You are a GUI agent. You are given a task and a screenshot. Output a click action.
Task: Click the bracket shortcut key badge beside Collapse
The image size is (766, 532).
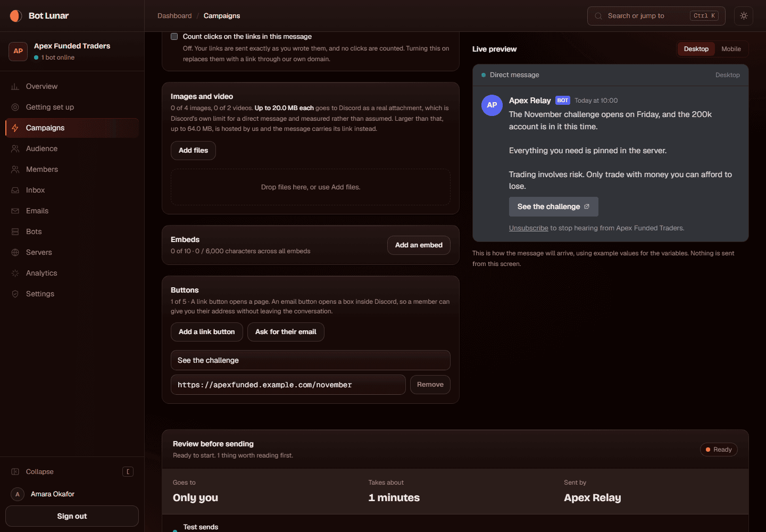point(128,471)
